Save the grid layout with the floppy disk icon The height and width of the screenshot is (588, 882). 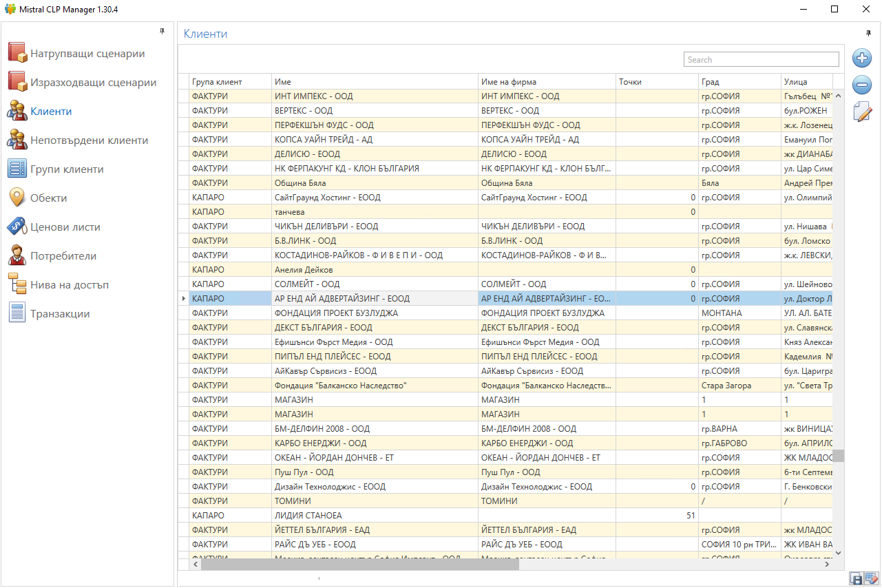click(855, 578)
